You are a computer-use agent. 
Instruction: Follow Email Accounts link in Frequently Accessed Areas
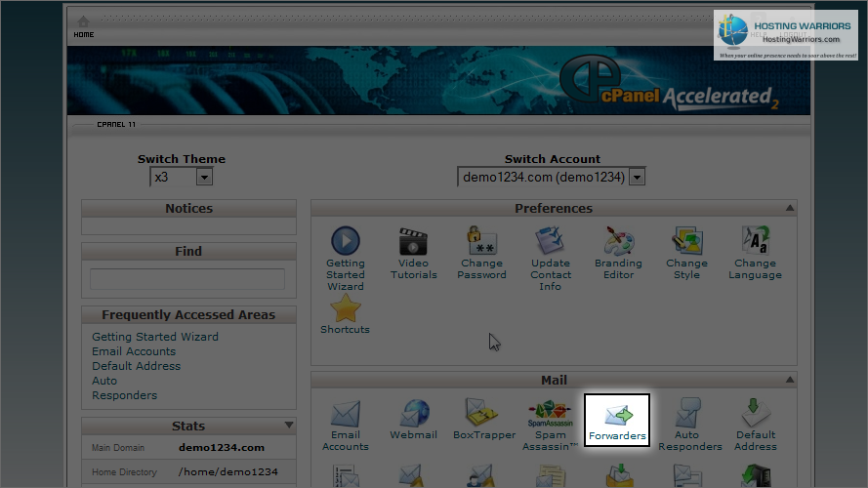coord(134,351)
